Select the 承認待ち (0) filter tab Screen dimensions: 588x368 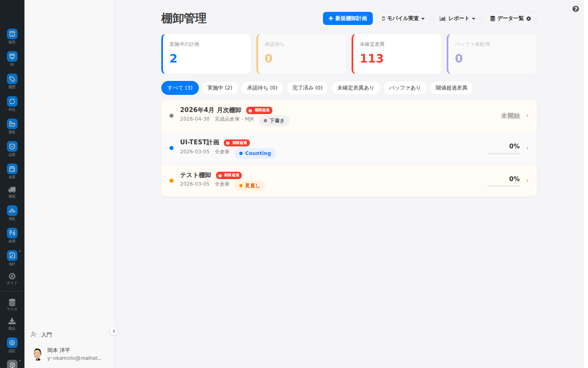coord(262,88)
